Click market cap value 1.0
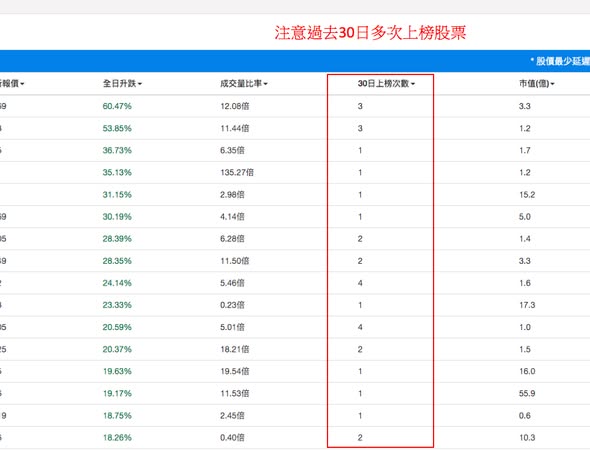The height and width of the screenshot is (452, 590). (x=525, y=327)
